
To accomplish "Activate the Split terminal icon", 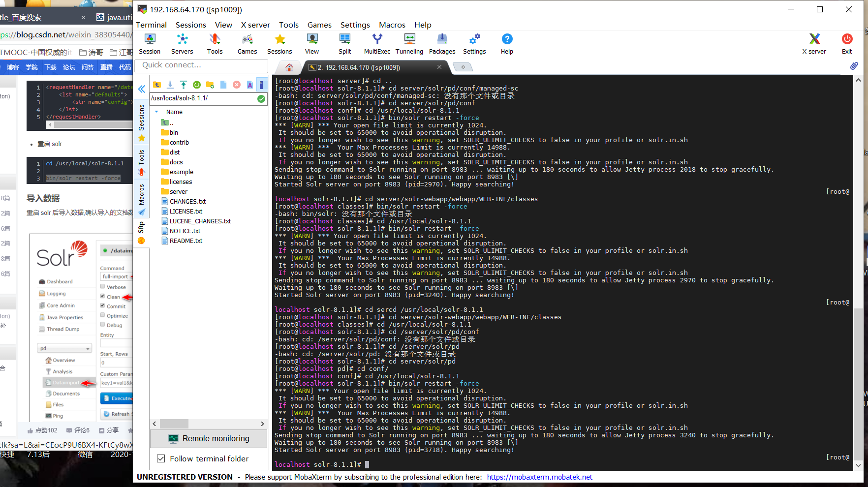I will click(345, 44).
